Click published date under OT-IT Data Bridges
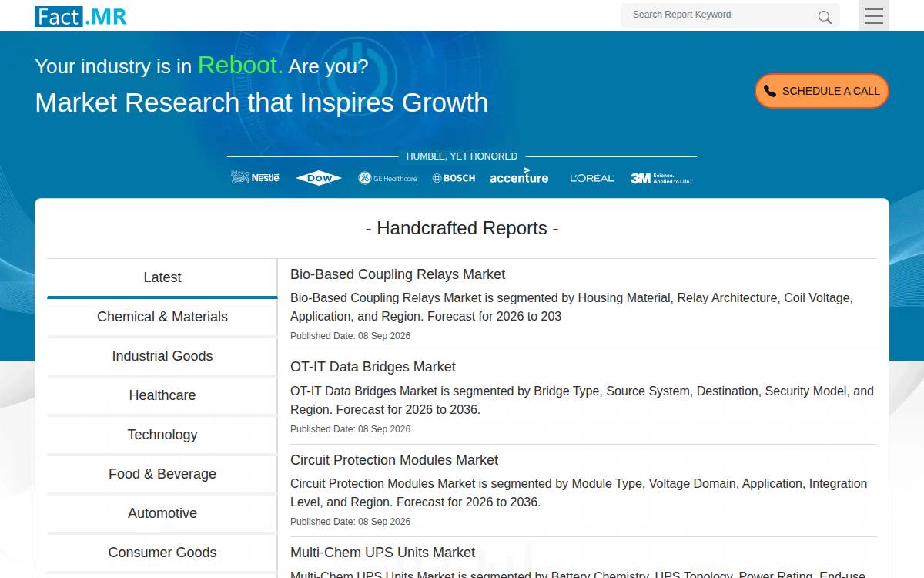 [350, 429]
